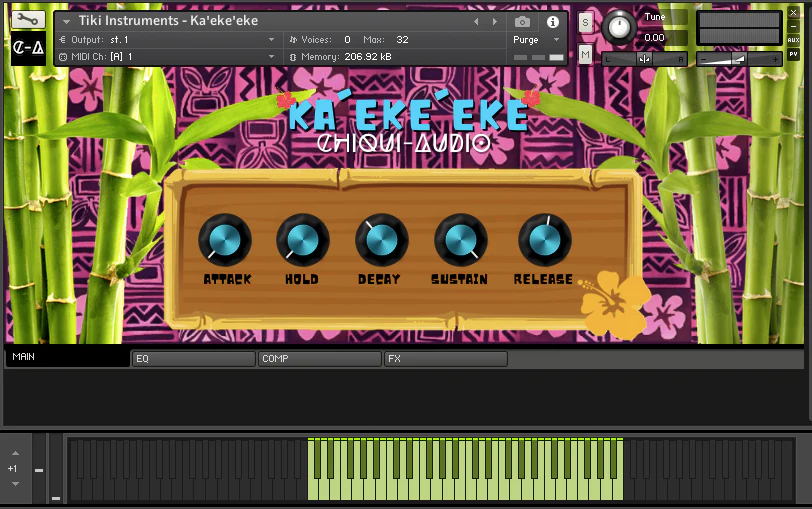Image resolution: width=812 pixels, height=509 pixels.
Task: Click the Max voices value 32
Action: [x=402, y=39]
